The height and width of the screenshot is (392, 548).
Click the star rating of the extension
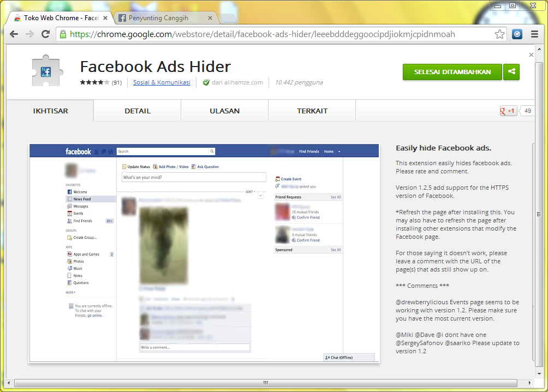[x=94, y=82]
